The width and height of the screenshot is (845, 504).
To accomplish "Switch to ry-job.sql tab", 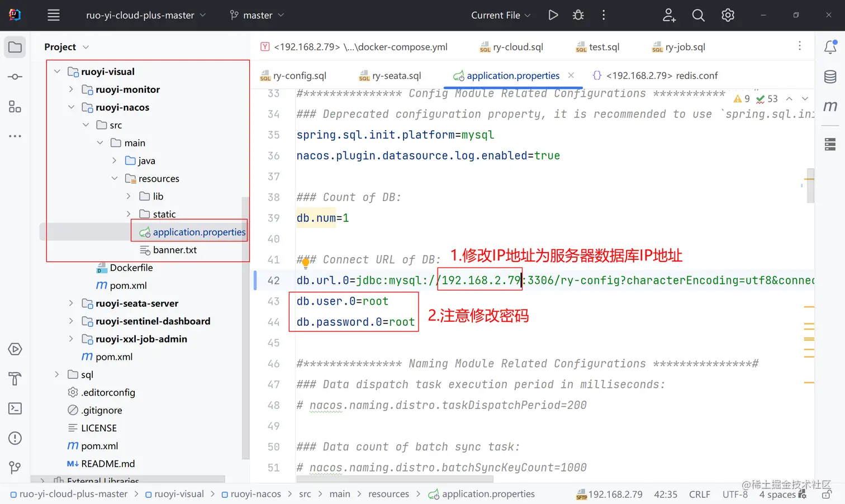I will (x=678, y=47).
